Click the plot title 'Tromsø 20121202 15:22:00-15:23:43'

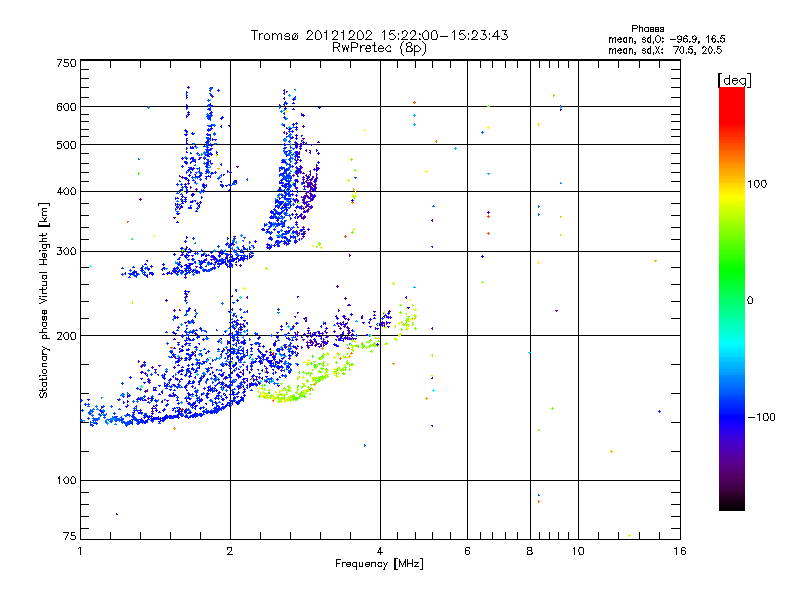(379, 35)
